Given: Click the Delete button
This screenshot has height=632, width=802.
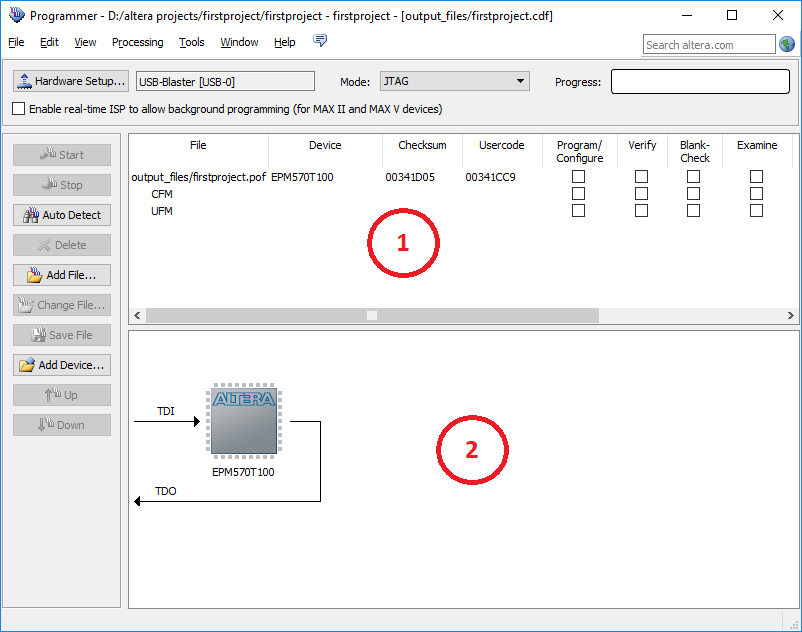Looking at the screenshot, I should click(62, 245).
